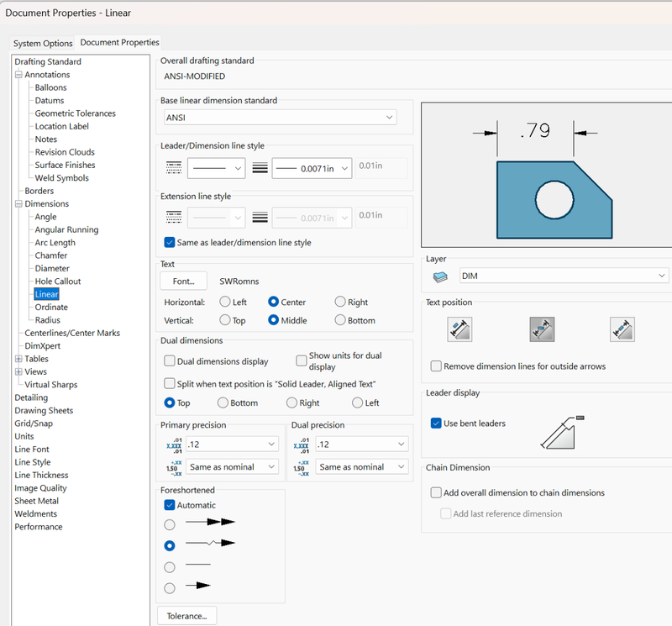Uncheck Use bent leaders
The width and height of the screenshot is (672, 626).
coord(436,423)
